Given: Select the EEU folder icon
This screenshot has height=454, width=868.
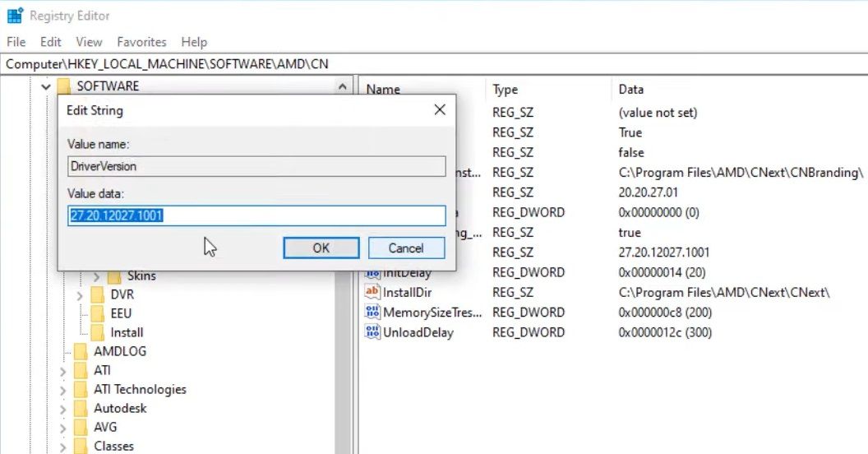Looking at the screenshot, I should [98, 313].
